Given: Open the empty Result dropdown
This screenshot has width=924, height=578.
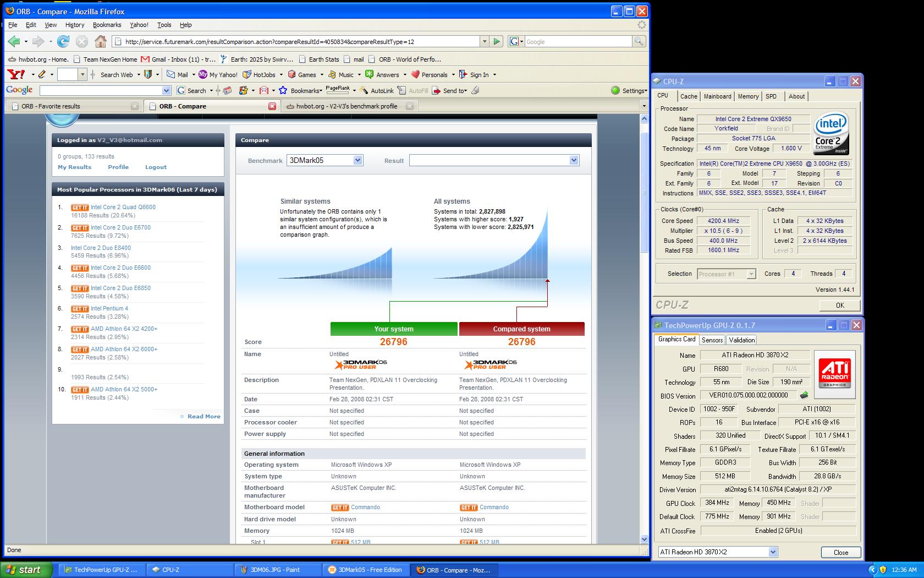Looking at the screenshot, I should point(574,160).
